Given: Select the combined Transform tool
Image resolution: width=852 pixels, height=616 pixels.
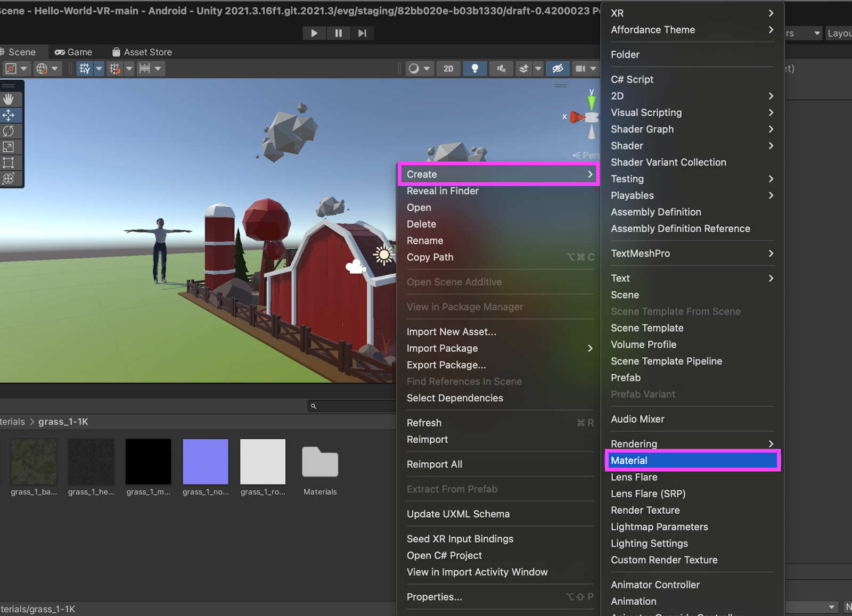Looking at the screenshot, I should [9, 179].
